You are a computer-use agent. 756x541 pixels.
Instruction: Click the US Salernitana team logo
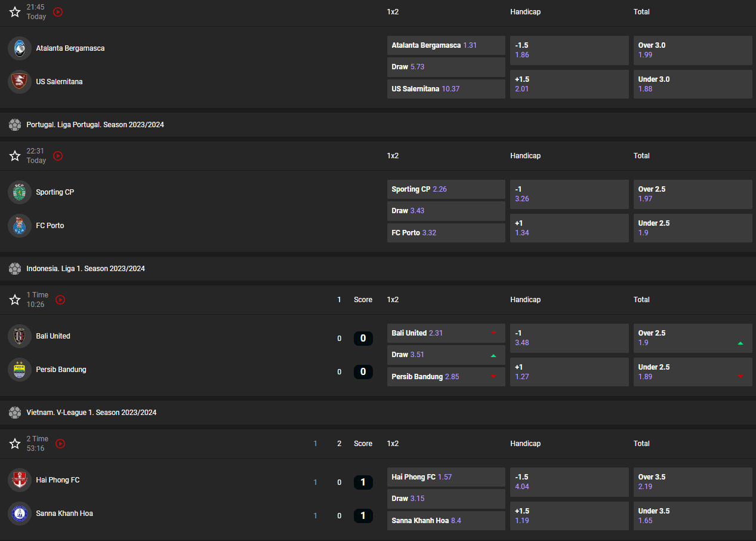[20, 82]
